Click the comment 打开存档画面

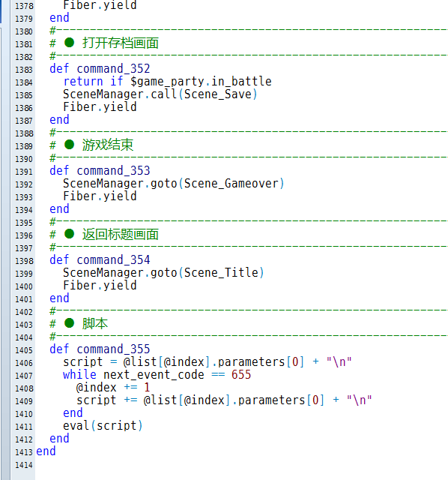click(x=121, y=43)
